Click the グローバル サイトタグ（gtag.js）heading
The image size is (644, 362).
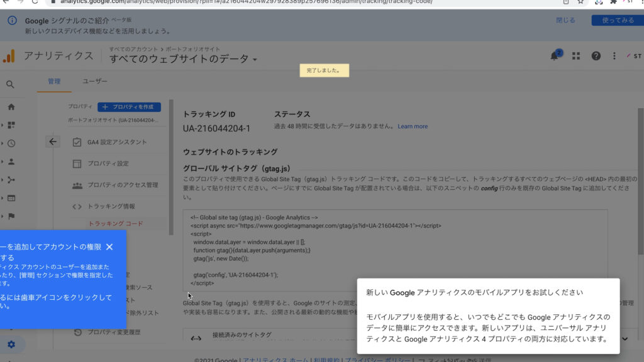236,168
